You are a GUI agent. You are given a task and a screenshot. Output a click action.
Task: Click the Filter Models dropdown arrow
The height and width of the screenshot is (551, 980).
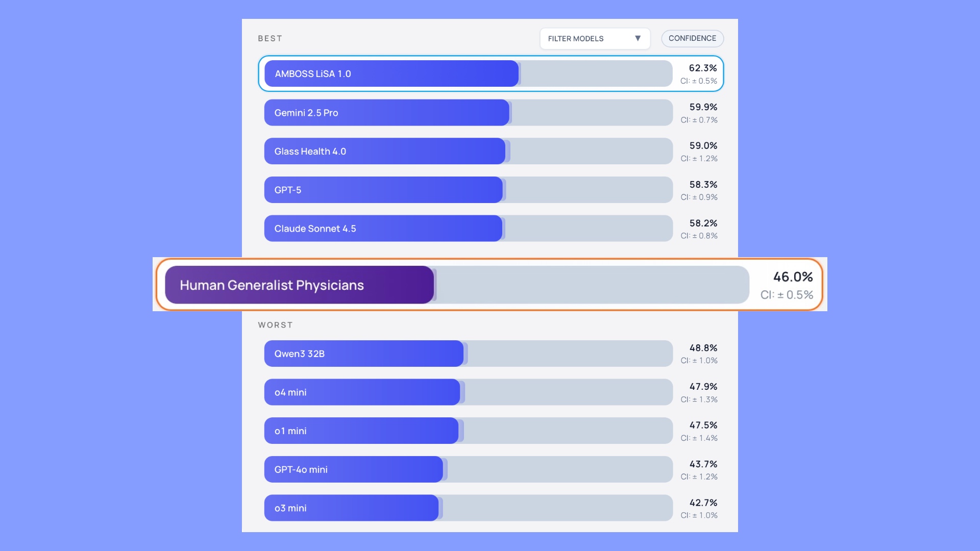(x=638, y=39)
